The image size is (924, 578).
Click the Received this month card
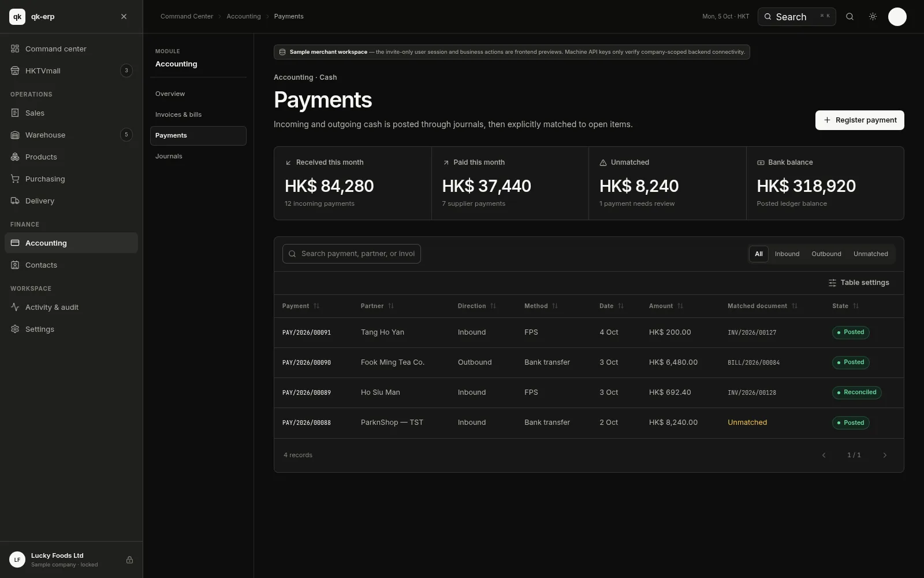click(353, 183)
